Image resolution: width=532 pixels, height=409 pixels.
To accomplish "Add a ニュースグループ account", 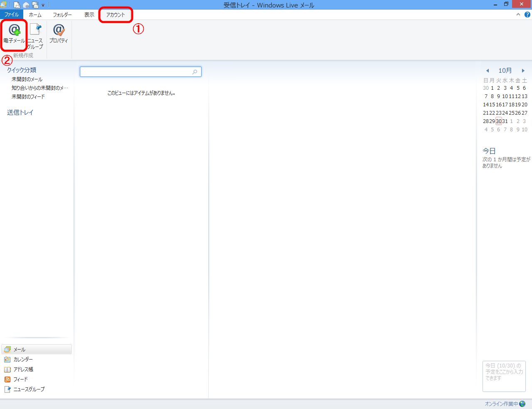I will [35, 36].
